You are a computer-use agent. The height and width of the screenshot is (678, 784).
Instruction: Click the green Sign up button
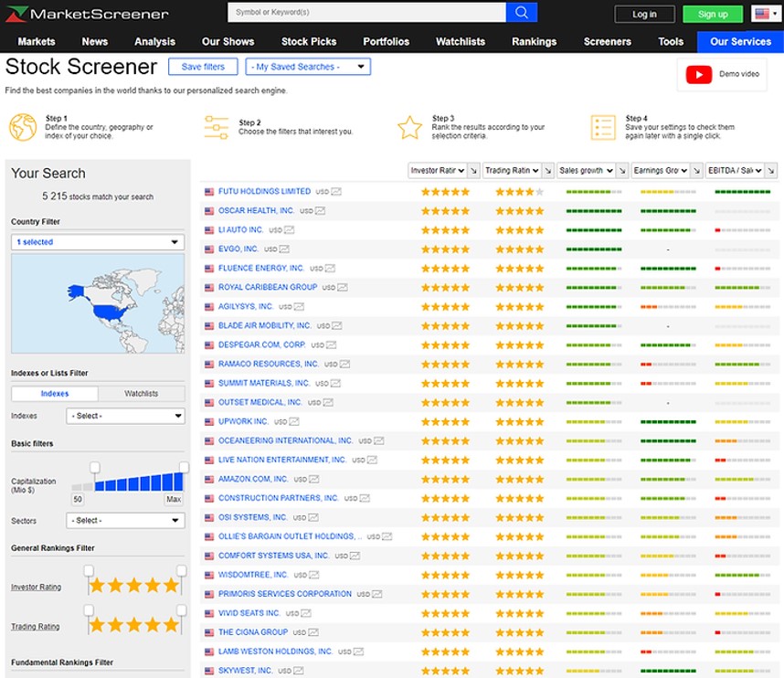[x=713, y=15]
